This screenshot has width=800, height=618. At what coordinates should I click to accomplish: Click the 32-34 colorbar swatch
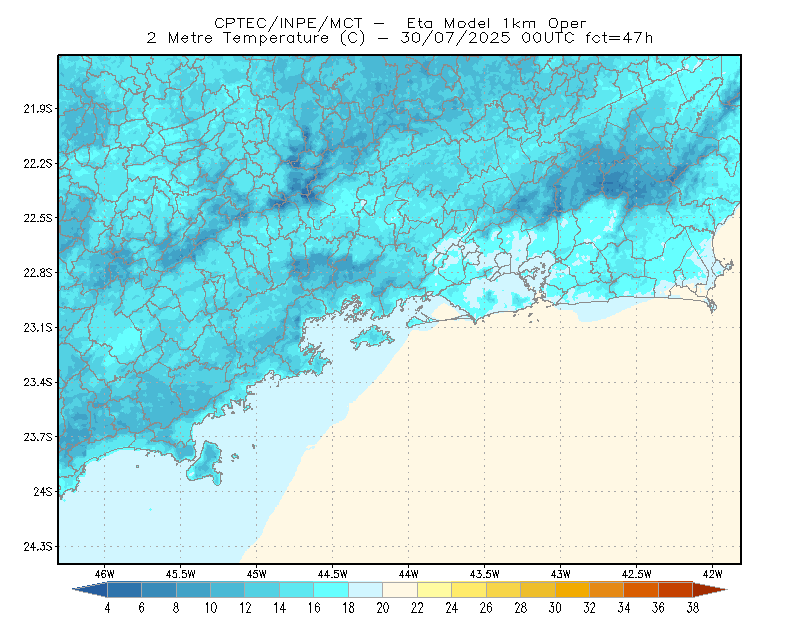pyautogui.click(x=607, y=590)
